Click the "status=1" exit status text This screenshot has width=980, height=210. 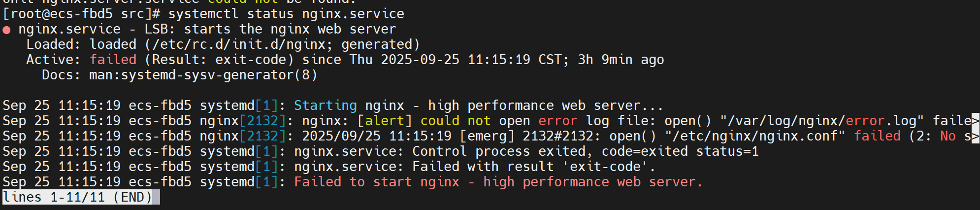point(727,151)
